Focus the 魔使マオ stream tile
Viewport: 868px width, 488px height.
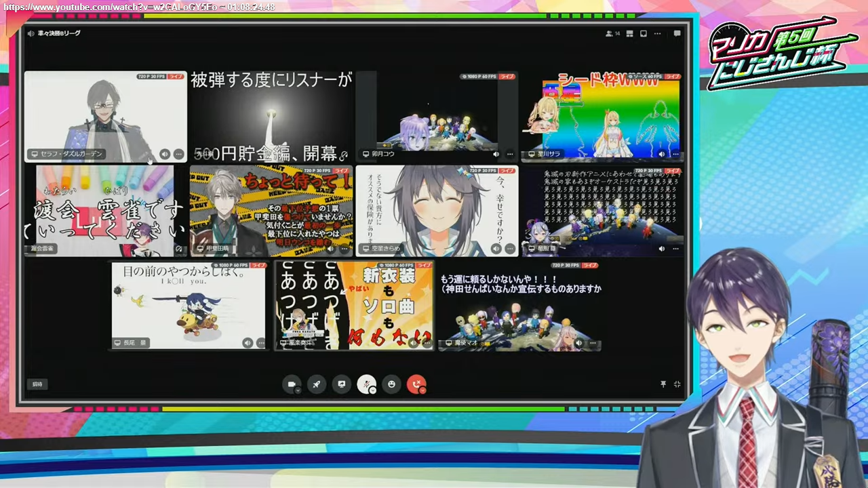coord(519,306)
